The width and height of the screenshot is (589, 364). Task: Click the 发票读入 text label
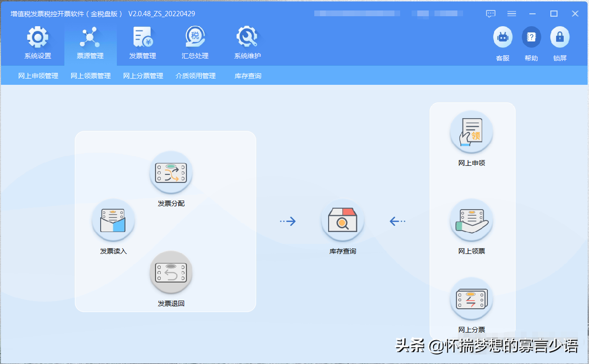[x=114, y=251]
